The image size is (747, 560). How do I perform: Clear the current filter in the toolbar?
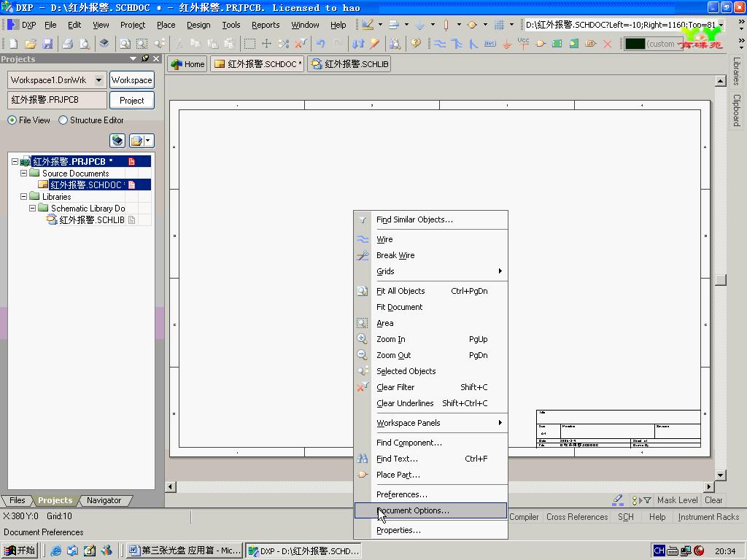tap(301, 44)
